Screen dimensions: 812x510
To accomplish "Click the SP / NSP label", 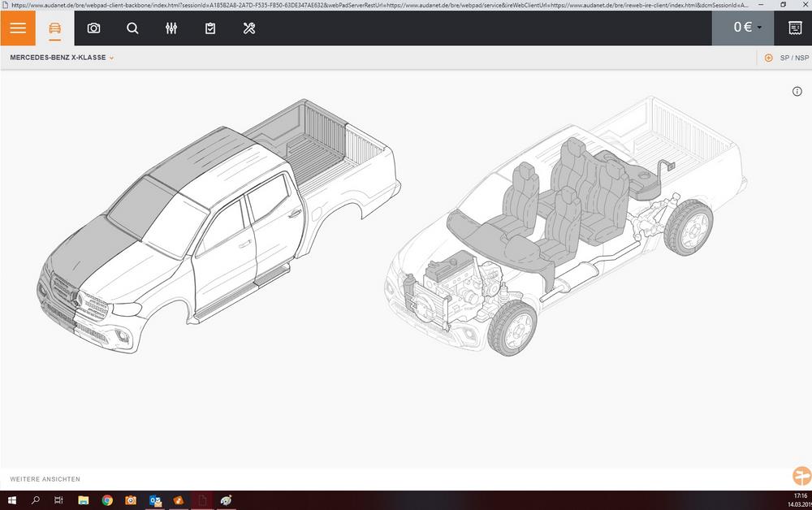I will click(793, 58).
